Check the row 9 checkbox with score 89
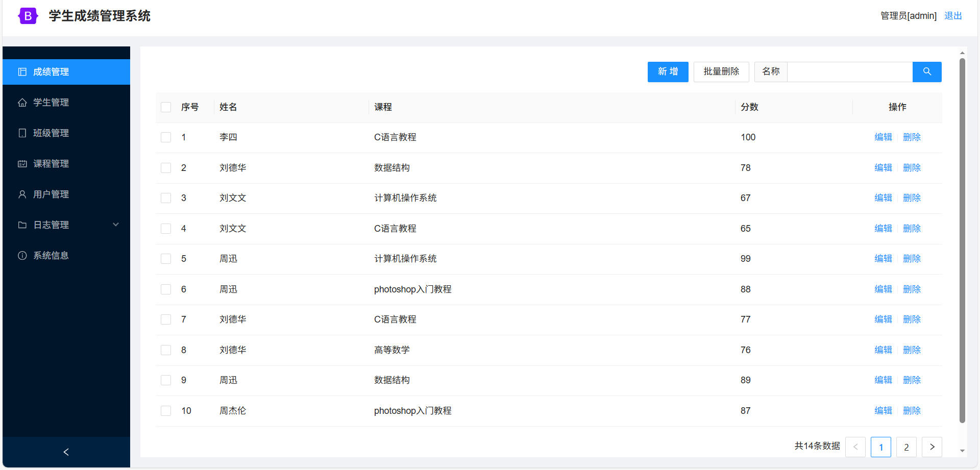This screenshot has width=980, height=470. coord(166,380)
